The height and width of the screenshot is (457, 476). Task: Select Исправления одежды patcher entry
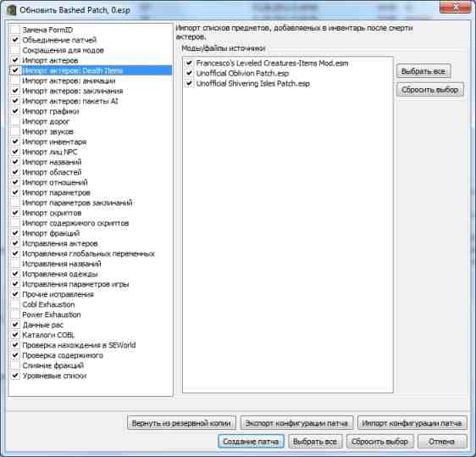(x=60, y=274)
